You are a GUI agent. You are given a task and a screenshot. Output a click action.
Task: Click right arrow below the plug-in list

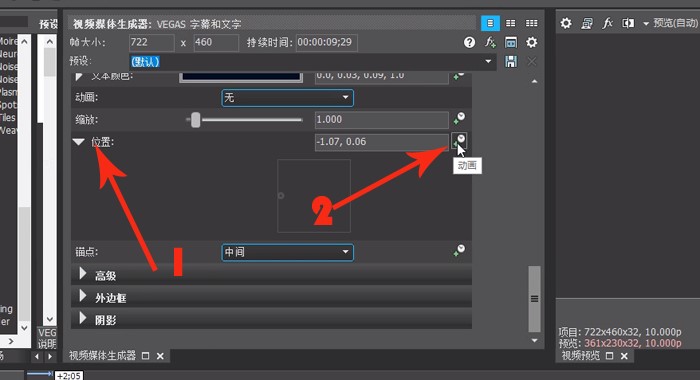pyautogui.click(x=11, y=341)
